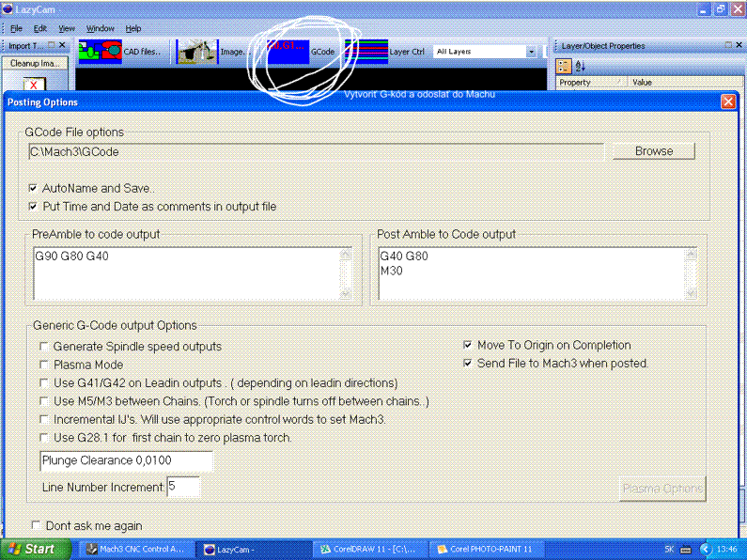Select the categorized view icon in properties
747x560 pixels.
click(564, 66)
